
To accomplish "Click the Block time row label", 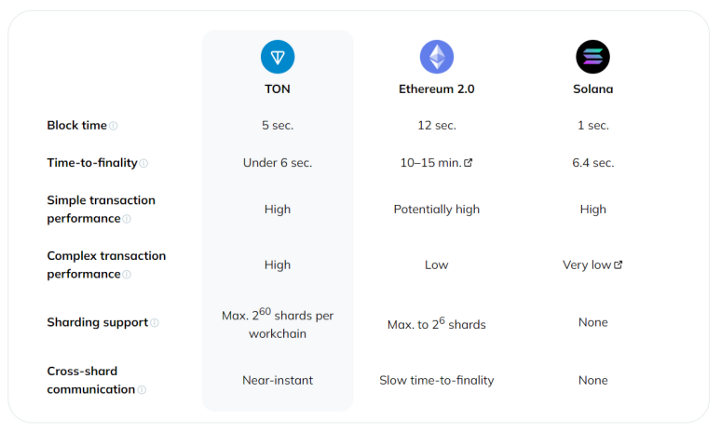I will (x=77, y=125).
